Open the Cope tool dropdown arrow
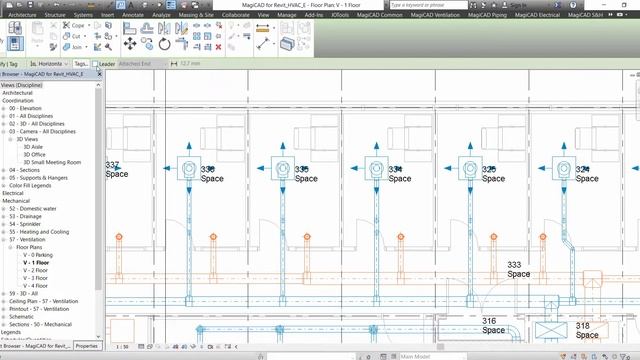 coord(89,25)
